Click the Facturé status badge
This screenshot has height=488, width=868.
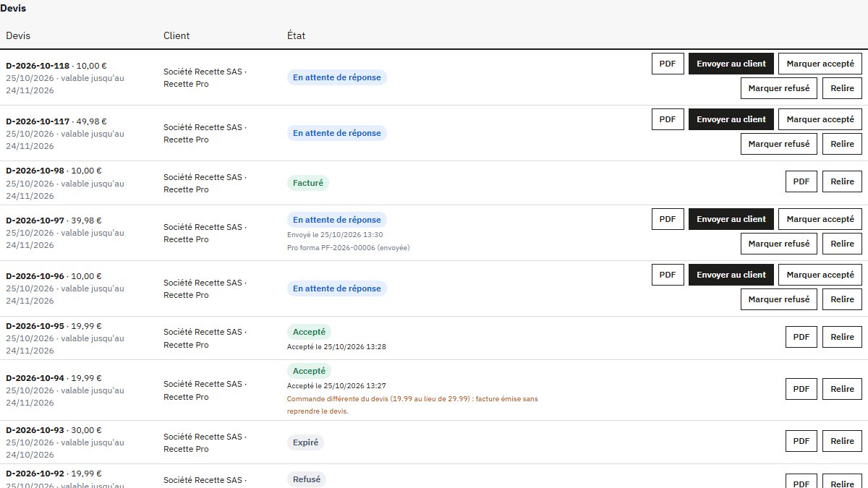tap(308, 183)
